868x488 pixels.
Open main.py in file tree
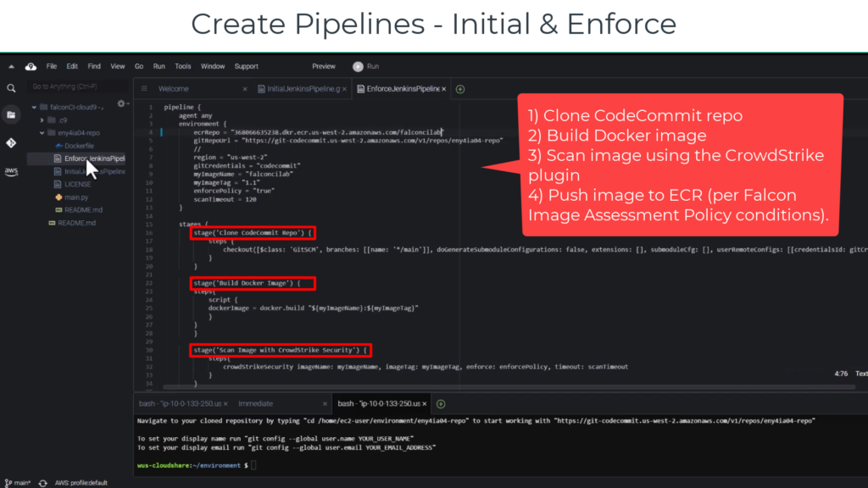point(76,197)
